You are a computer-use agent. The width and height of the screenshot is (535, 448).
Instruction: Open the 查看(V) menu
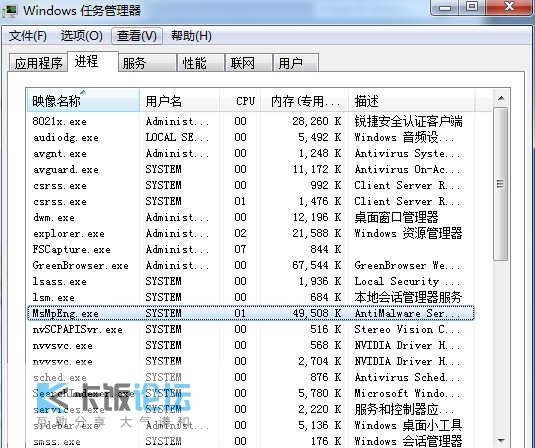136,36
